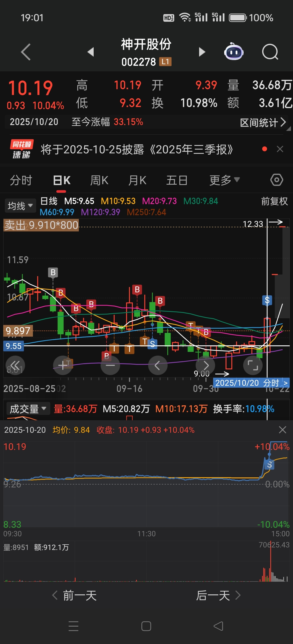
Task: Open stock search magnifier
Action: pyautogui.click(x=270, y=52)
